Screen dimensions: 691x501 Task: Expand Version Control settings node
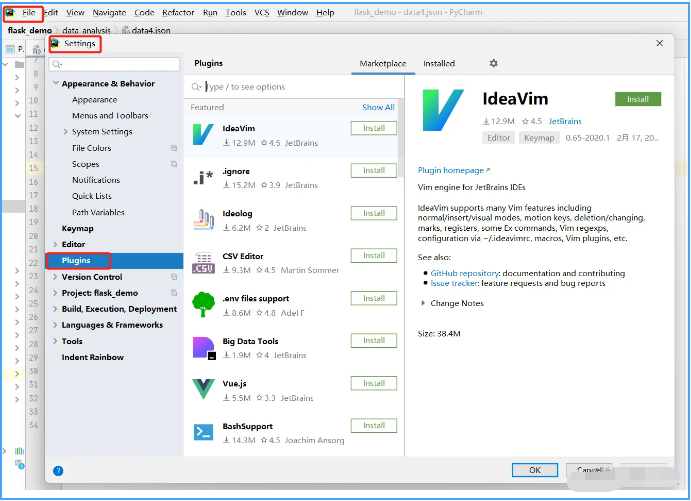pyautogui.click(x=55, y=277)
